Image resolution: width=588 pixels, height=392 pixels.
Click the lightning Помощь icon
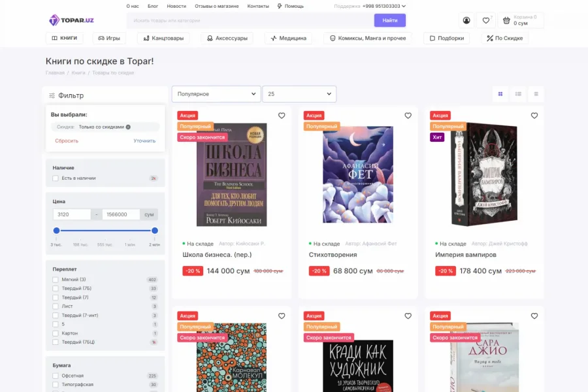pyautogui.click(x=280, y=6)
